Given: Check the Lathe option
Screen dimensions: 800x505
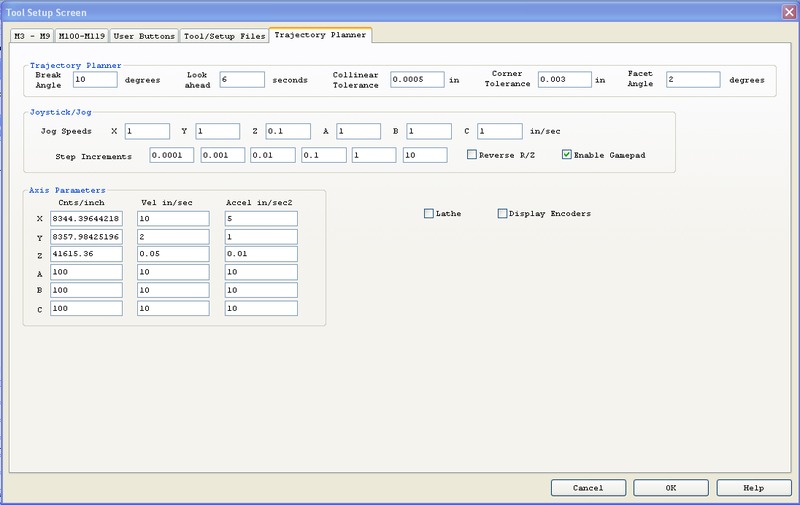Looking at the screenshot, I should (x=429, y=213).
